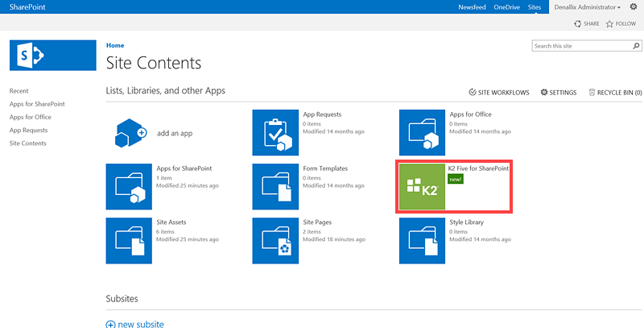Select App Requests in the left navigation
This screenshot has height=328, width=644.
pos(28,130)
